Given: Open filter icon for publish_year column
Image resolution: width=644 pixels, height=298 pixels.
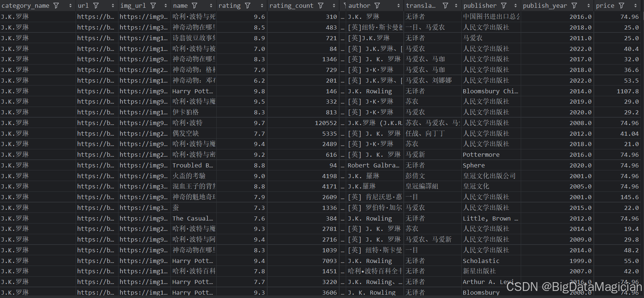Looking at the screenshot, I should [x=574, y=6].
